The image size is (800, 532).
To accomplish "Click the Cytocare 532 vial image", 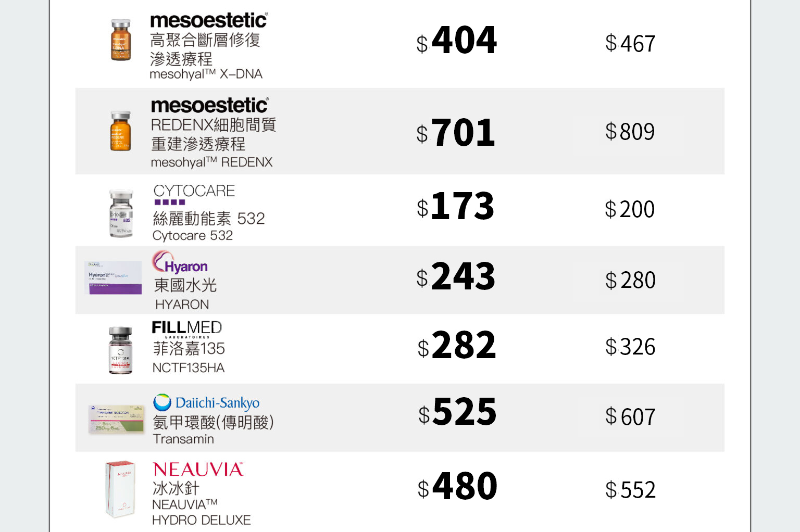I will (121, 213).
